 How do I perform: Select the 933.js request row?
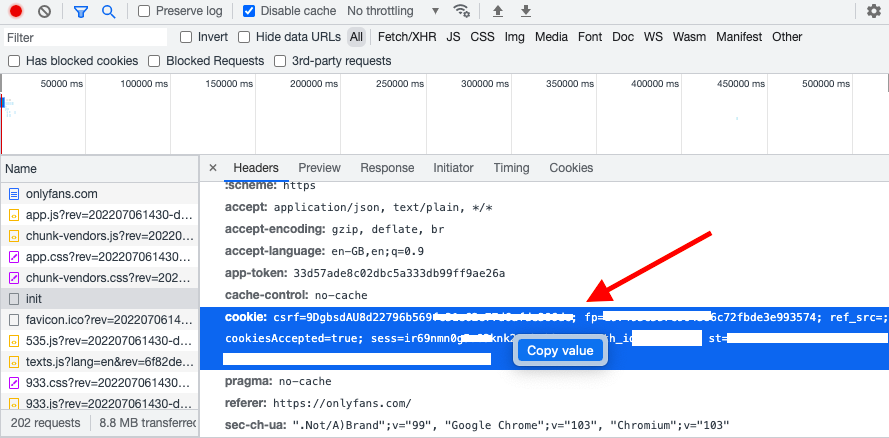[99, 404]
